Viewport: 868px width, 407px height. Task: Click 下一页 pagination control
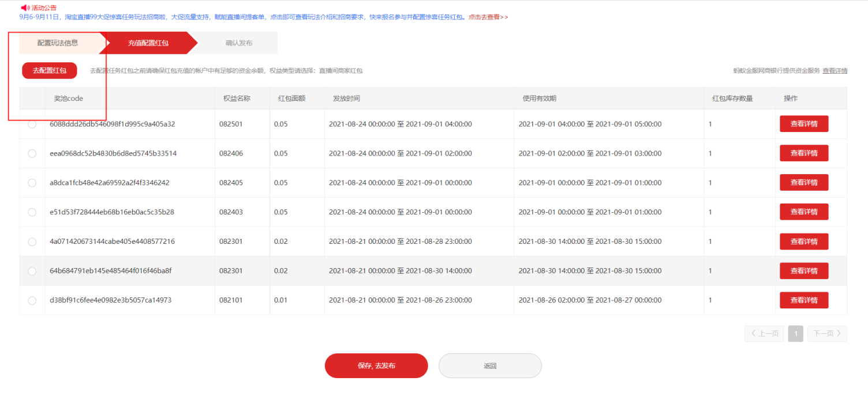tap(826, 333)
